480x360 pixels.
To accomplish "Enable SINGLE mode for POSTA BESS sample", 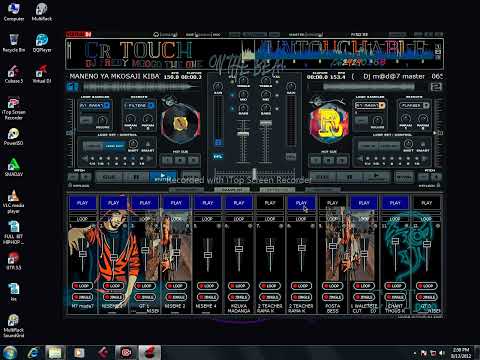I will [x=333, y=297].
